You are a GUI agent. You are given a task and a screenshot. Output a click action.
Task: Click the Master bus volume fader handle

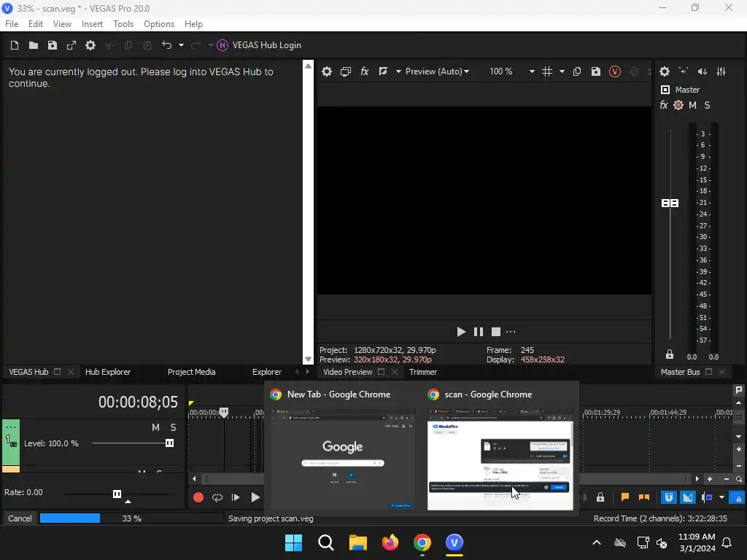(x=670, y=203)
